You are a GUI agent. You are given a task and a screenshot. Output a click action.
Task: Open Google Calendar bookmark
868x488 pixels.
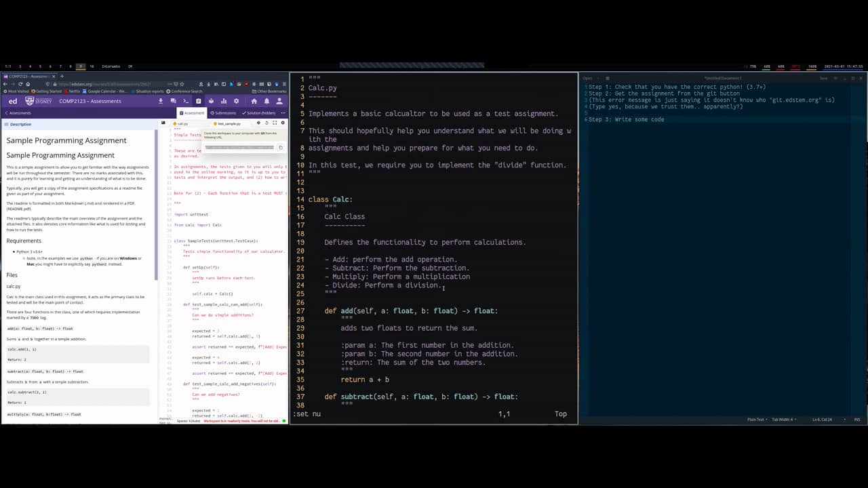click(105, 91)
